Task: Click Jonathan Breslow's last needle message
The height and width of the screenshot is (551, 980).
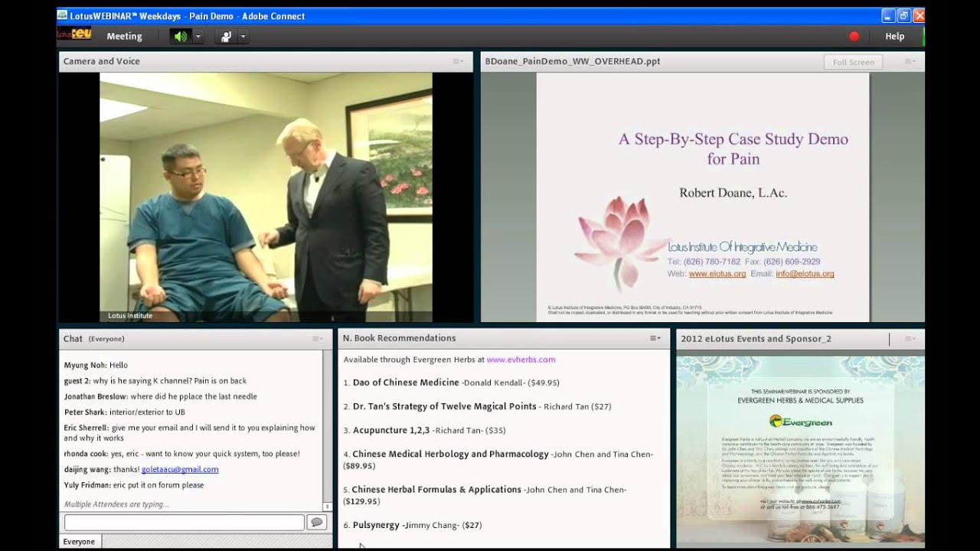Action: tap(160, 396)
